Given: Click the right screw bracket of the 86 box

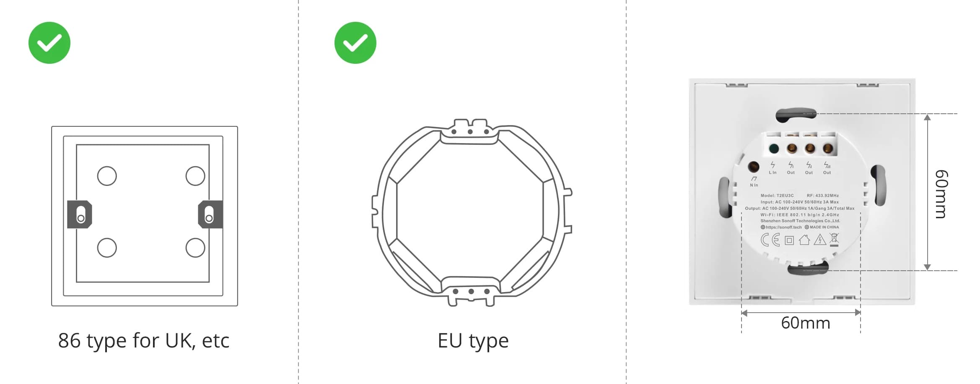Looking at the screenshot, I should tap(210, 214).
